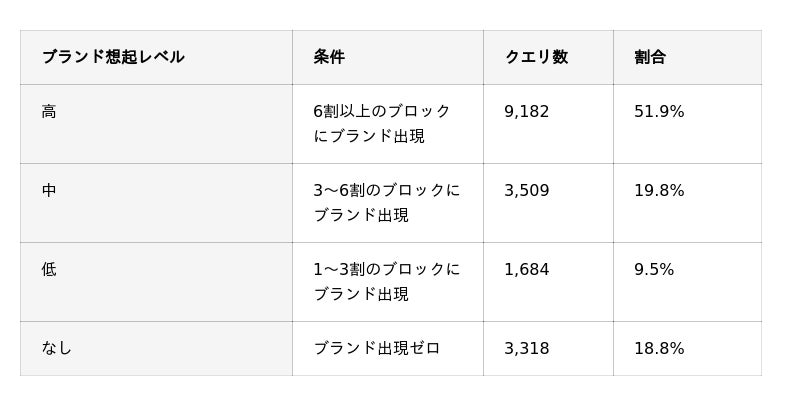Click the 1,684 query count
Viewport: 800px width, 406px height.
tap(527, 269)
